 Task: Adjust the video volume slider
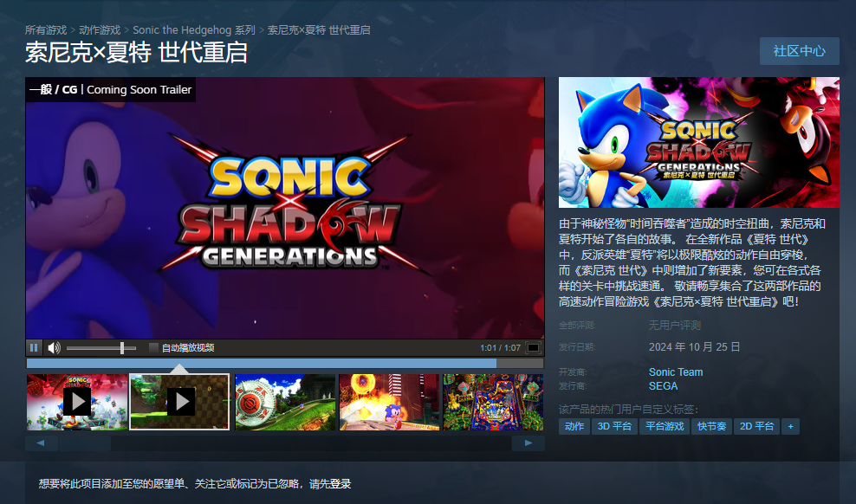point(101,347)
